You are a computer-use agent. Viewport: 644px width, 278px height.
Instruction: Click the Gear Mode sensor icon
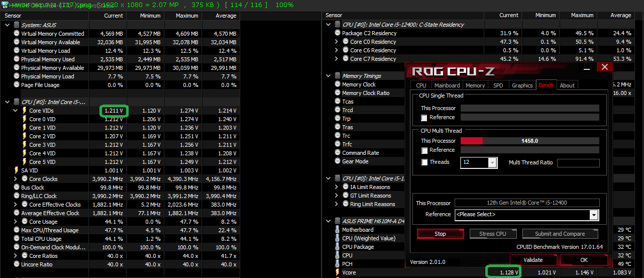point(338,161)
